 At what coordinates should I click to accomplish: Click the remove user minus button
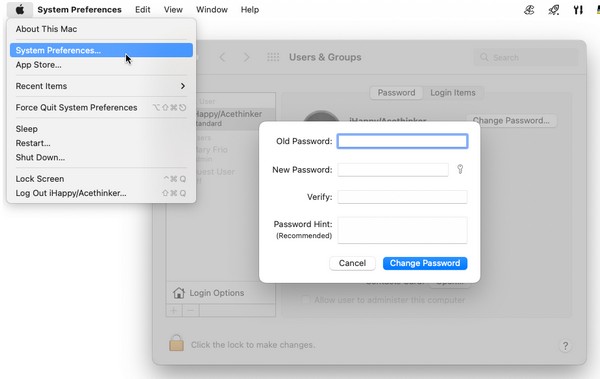point(191,310)
